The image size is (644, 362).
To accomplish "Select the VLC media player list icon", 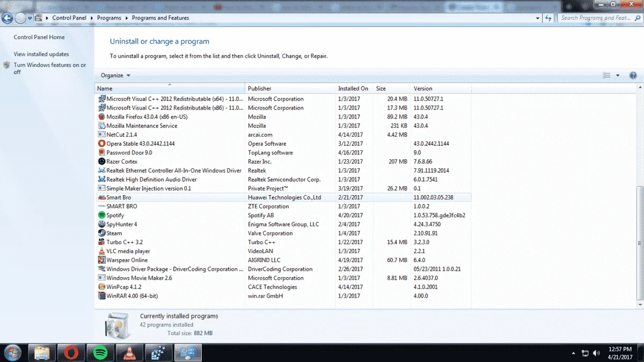I will tap(102, 251).
